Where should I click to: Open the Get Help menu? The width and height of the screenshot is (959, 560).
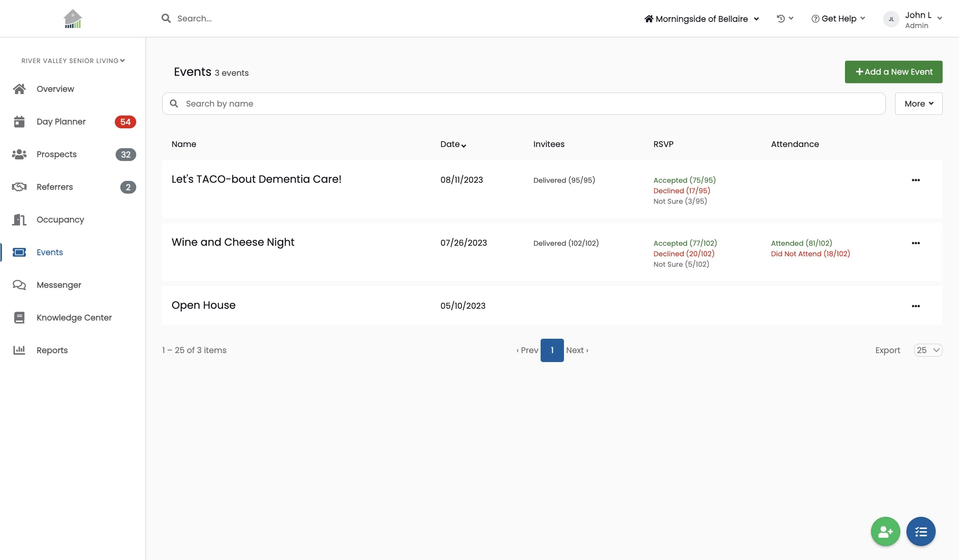(838, 19)
